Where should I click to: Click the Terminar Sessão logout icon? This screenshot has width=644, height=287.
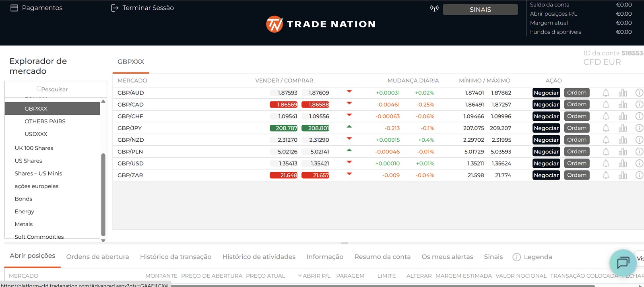[115, 8]
